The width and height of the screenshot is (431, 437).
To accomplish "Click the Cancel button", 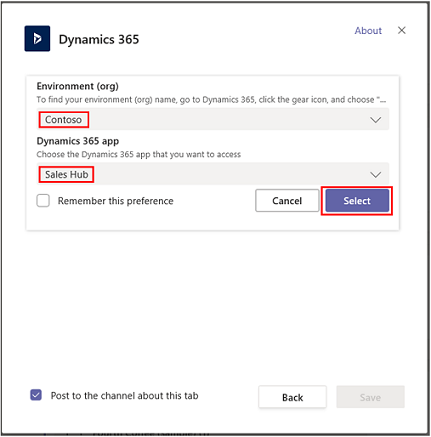I will coord(287,201).
